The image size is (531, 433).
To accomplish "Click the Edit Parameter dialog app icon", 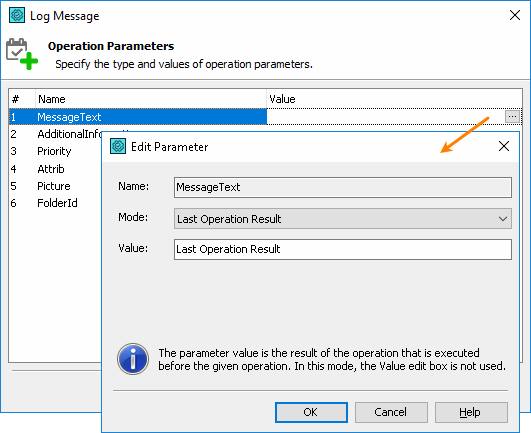I will tap(118, 146).
